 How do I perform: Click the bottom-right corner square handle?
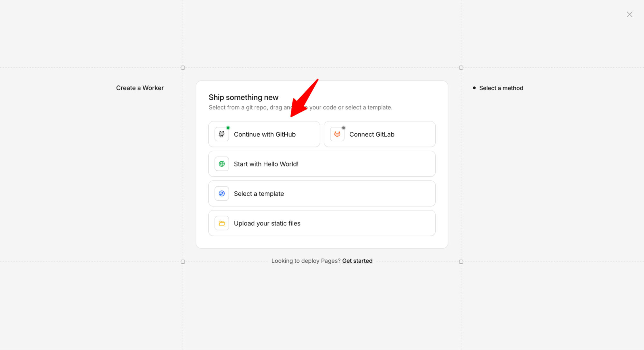(461, 262)
